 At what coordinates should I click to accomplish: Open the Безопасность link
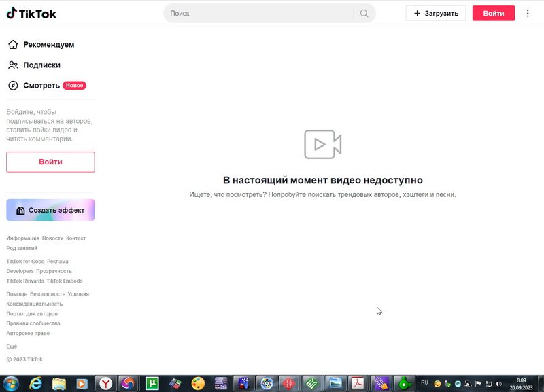(x=48, y=294)
